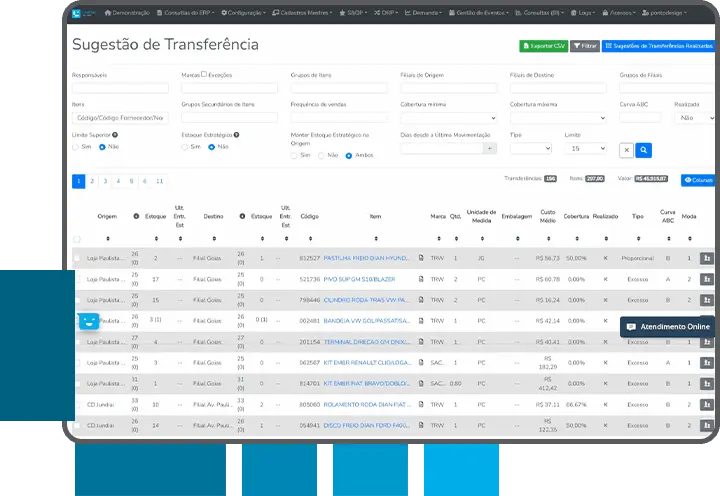Open the Tipo filter dropdown

click(x=530, y=148)
